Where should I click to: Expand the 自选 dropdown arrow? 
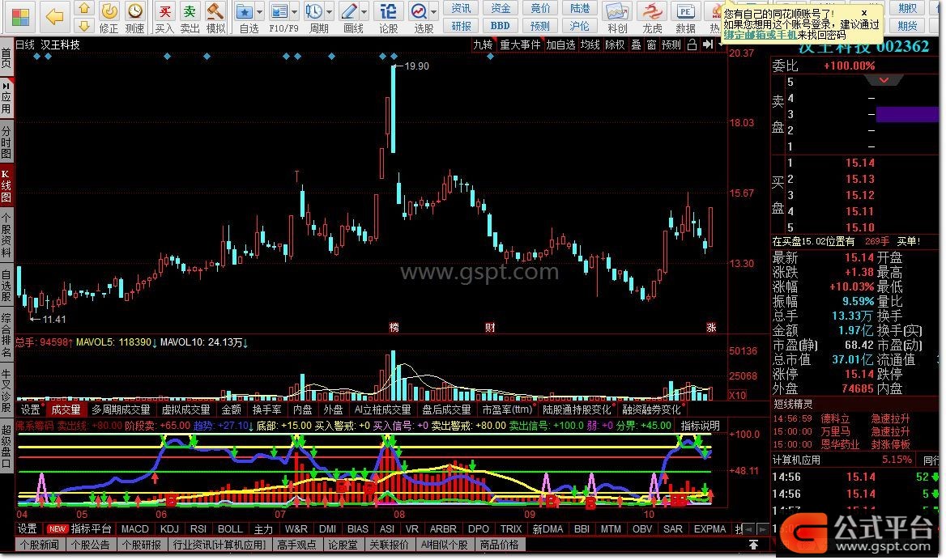click(260, 11)
